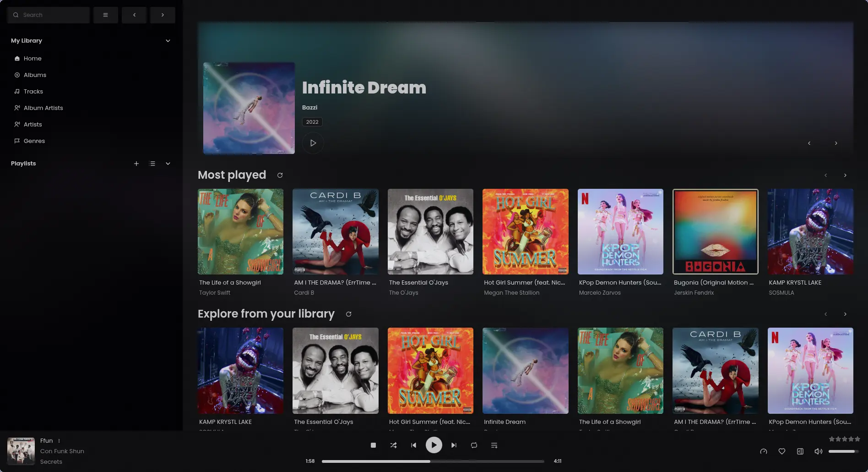Toggle repeat mode
868x472 pixels.
pos(474,445)
